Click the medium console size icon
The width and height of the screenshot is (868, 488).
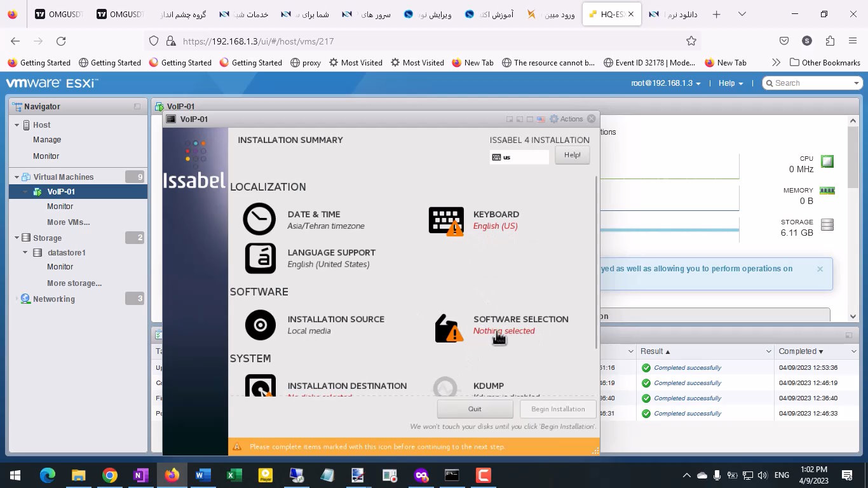(x=519, y=119)
